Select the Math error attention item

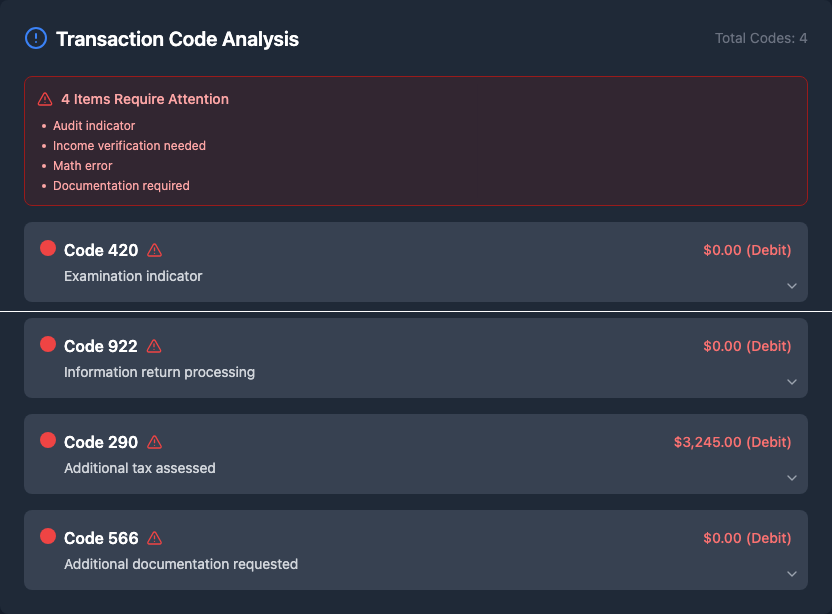pyautogui.click(x=82, y=166)
